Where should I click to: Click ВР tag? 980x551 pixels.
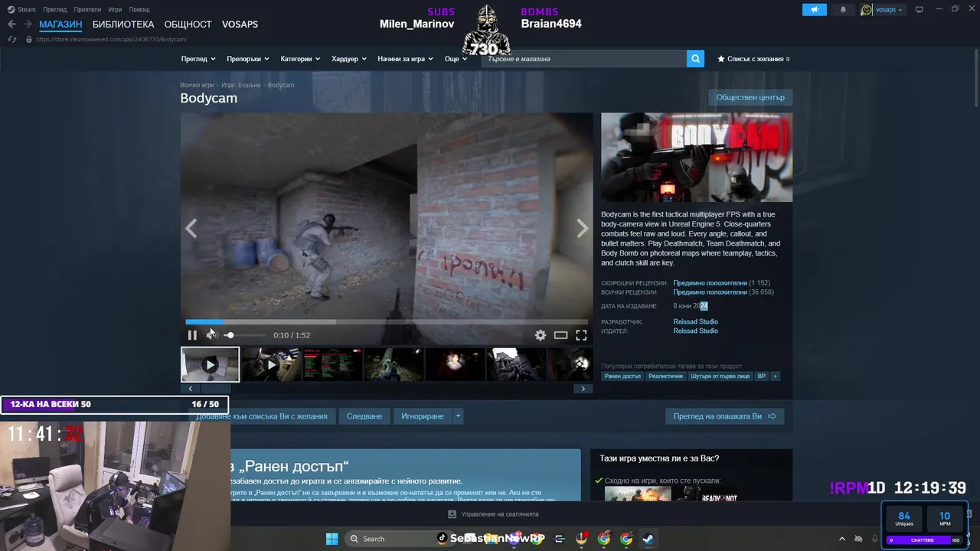pos(761,376)
